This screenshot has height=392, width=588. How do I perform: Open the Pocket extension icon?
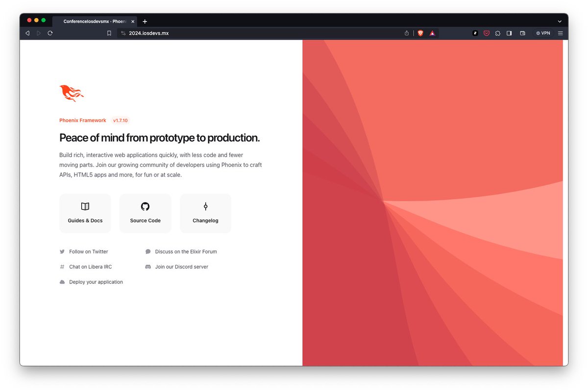(x=487, y=33)
